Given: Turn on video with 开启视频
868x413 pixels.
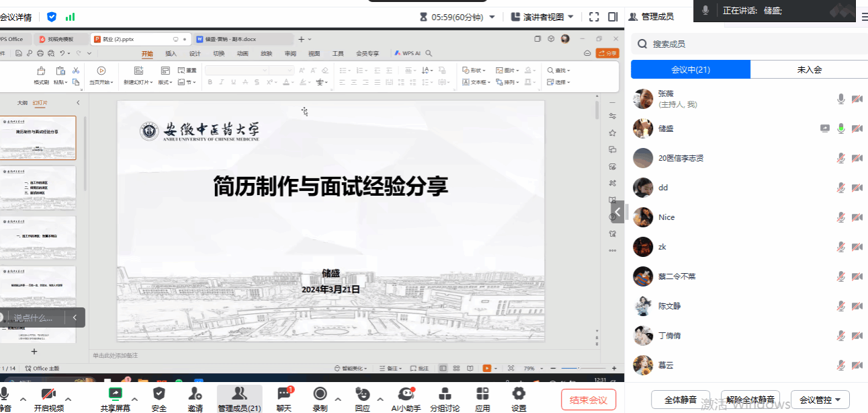Looking at the screenshot, I should click(48, 394).
